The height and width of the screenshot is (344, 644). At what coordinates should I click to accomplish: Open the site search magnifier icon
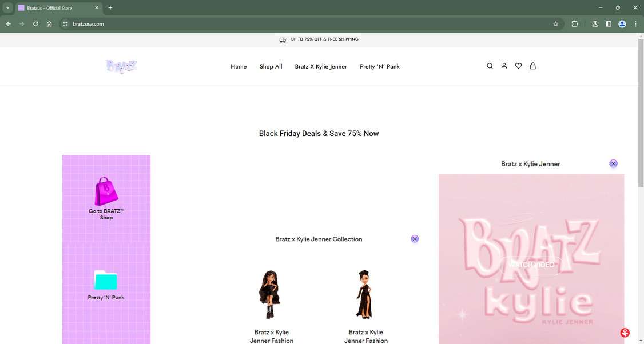[490, 66]
